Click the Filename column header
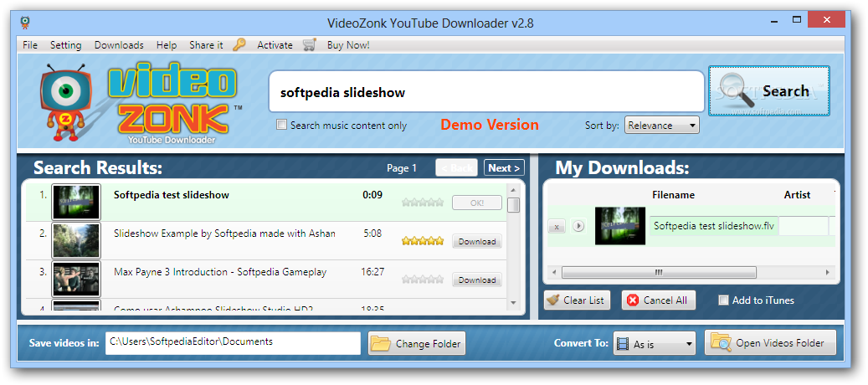 [x=673, y=195]
